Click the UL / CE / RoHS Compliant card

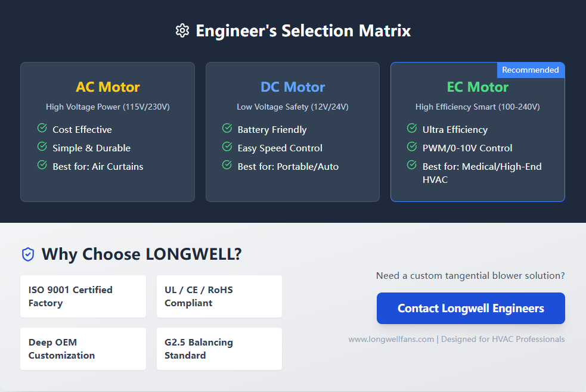click(219, 296)
